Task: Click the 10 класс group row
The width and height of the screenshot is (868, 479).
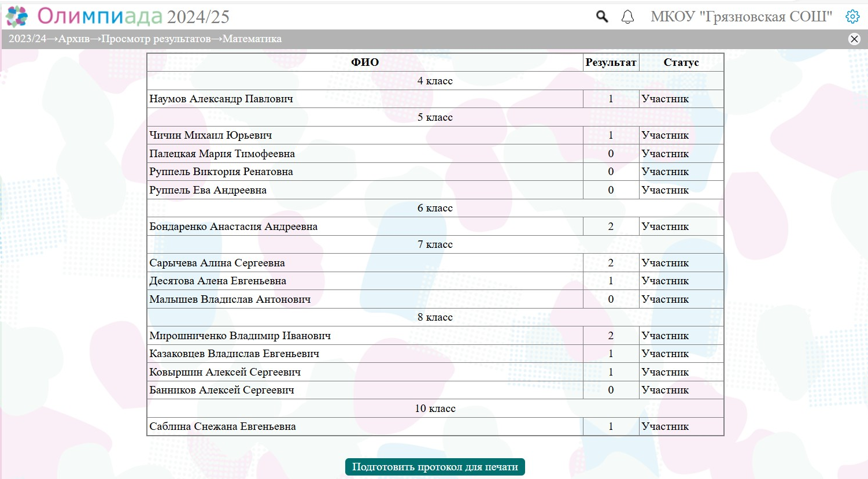Action: pyautogui.click(x=435, y=409)
